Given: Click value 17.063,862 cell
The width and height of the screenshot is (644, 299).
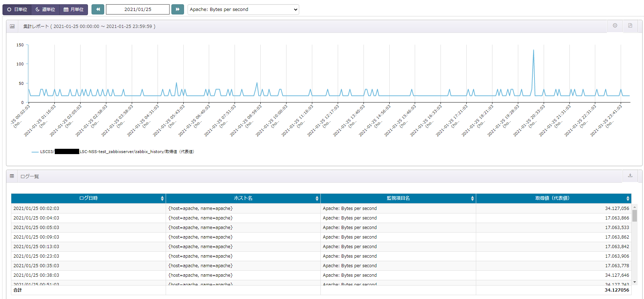Looking at the screenshot, I should (617, 237).
